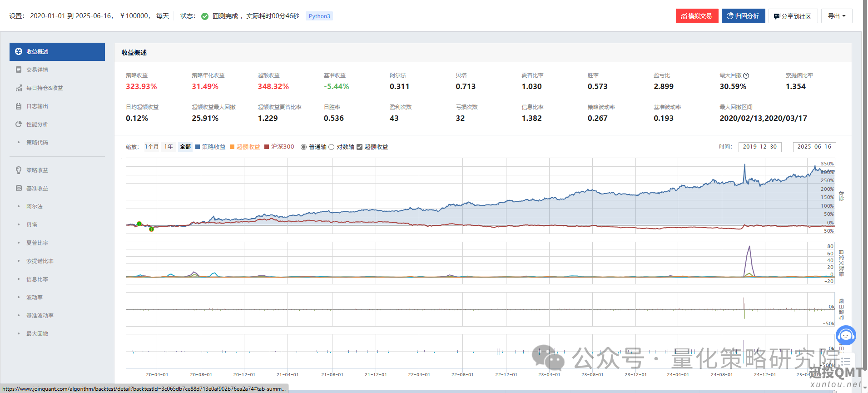Click the 超额收益夏普比率 value 1.229

coord(268,118)
